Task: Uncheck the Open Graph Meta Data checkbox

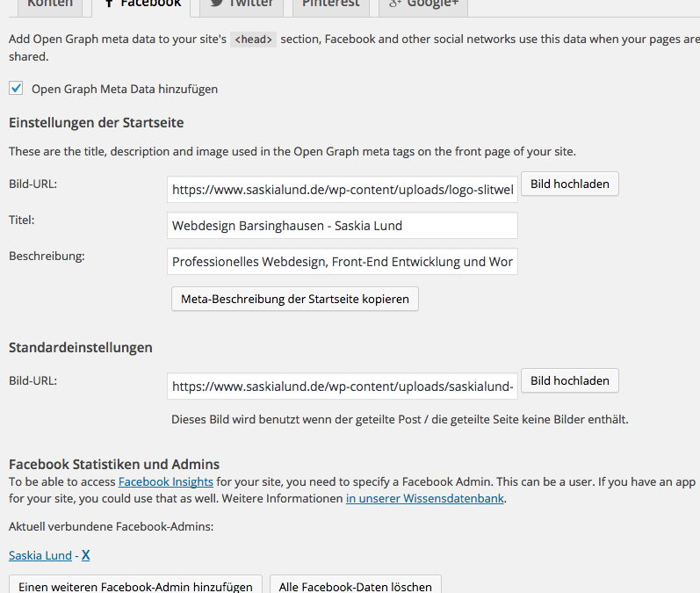Action: pyautogui.click(x=16, y=88)
